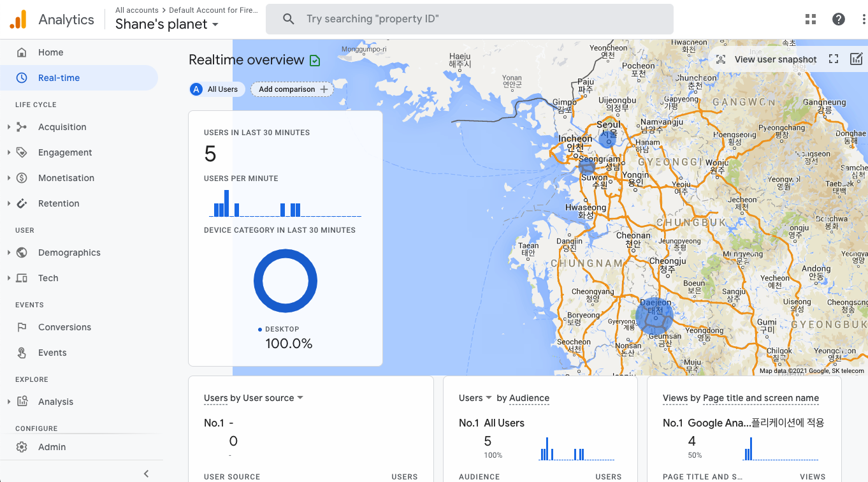Click the Tech devices icon

22,278
